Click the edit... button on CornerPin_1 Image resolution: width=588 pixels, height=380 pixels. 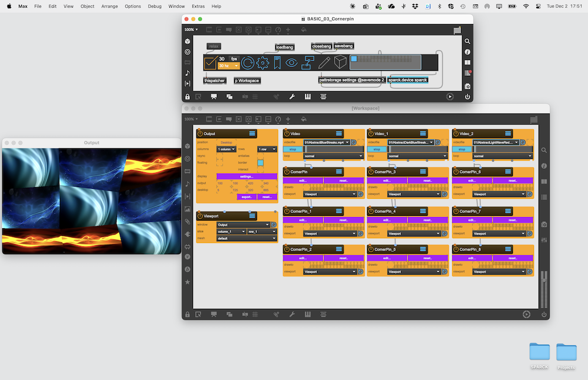pyautogui.click(x=302, y=219)
